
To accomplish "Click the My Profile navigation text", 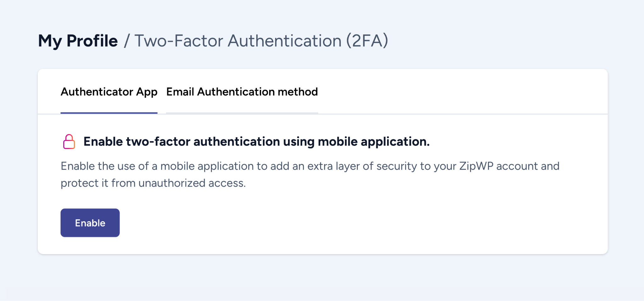I will pos(77,40).
